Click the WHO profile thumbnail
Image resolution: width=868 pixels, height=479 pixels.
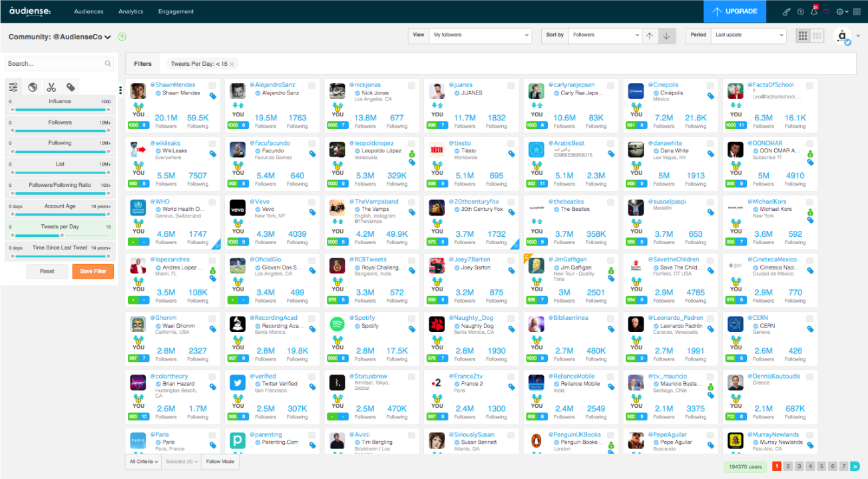(x=138, y=208)
